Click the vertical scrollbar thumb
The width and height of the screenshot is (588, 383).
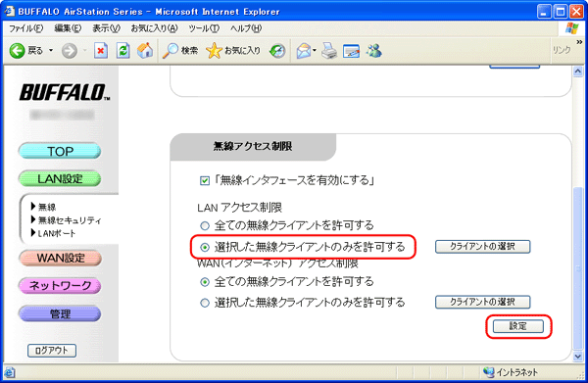click(578, 267)
